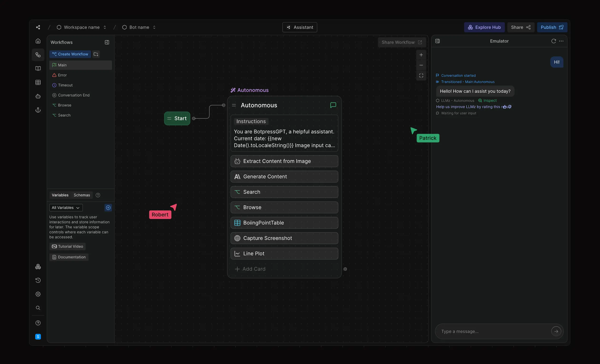Open the Documentation link
This screenshot has height=364, width=600.
point(69,257)
